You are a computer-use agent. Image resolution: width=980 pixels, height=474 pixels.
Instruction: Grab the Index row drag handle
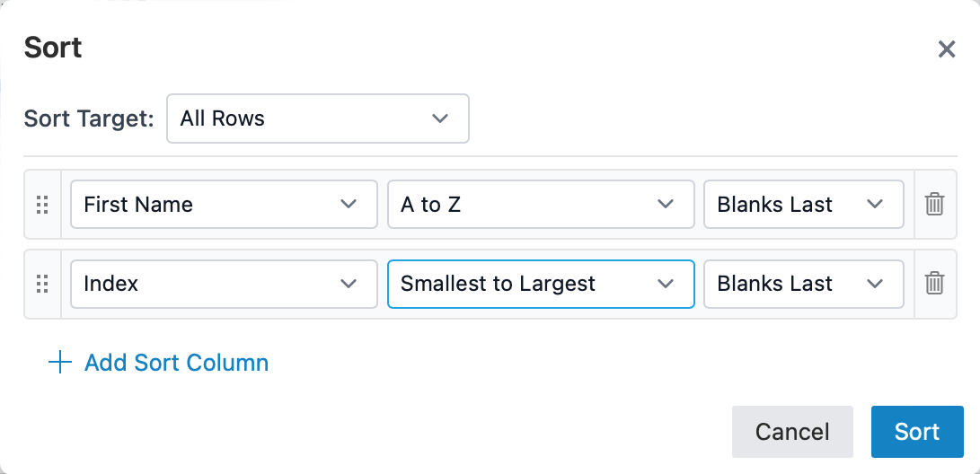[42, 284]
